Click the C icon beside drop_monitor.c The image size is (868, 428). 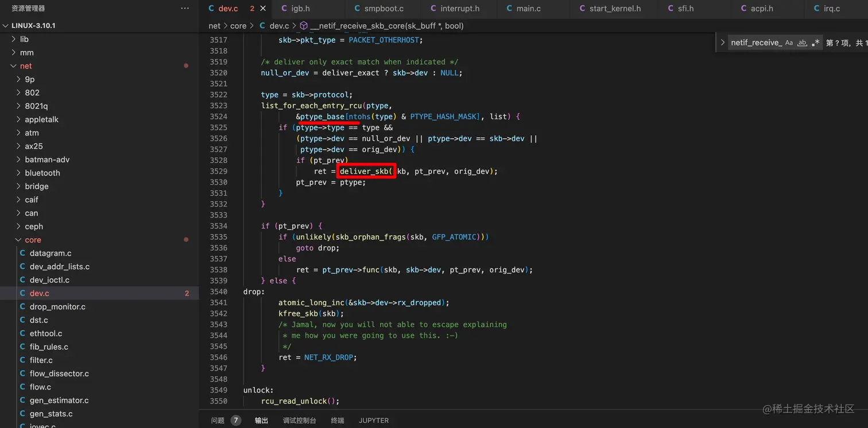[x=22, y=306]
